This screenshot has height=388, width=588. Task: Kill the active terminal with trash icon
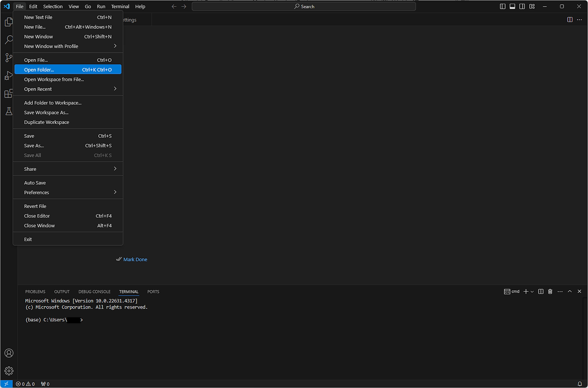(550, 291)
